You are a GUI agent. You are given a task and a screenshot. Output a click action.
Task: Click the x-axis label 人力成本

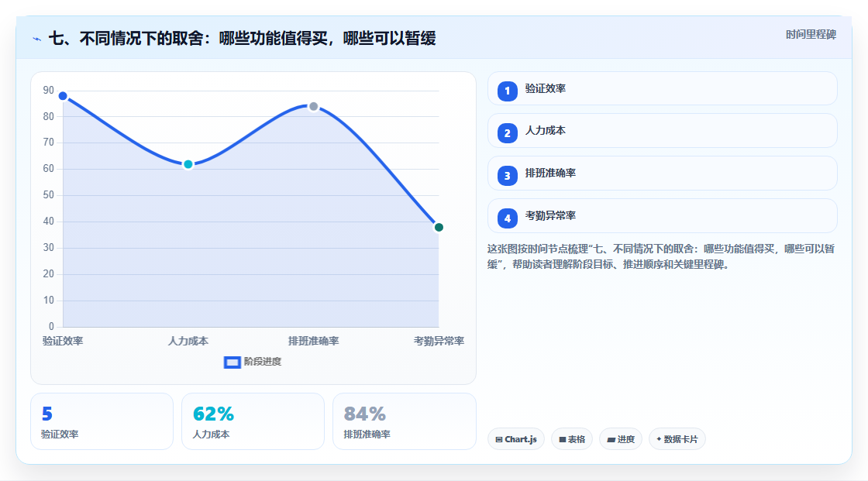coord(188,341)
